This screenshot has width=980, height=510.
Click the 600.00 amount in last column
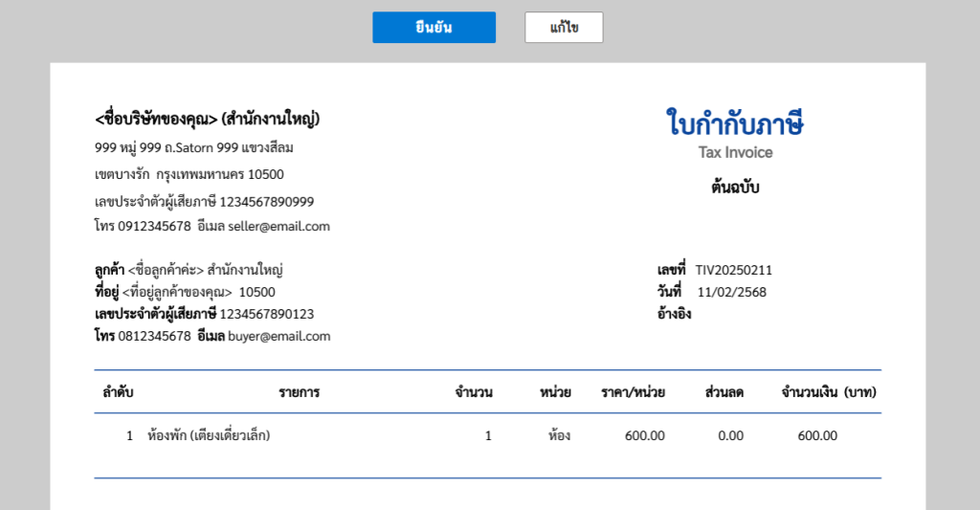coord(817,435)
